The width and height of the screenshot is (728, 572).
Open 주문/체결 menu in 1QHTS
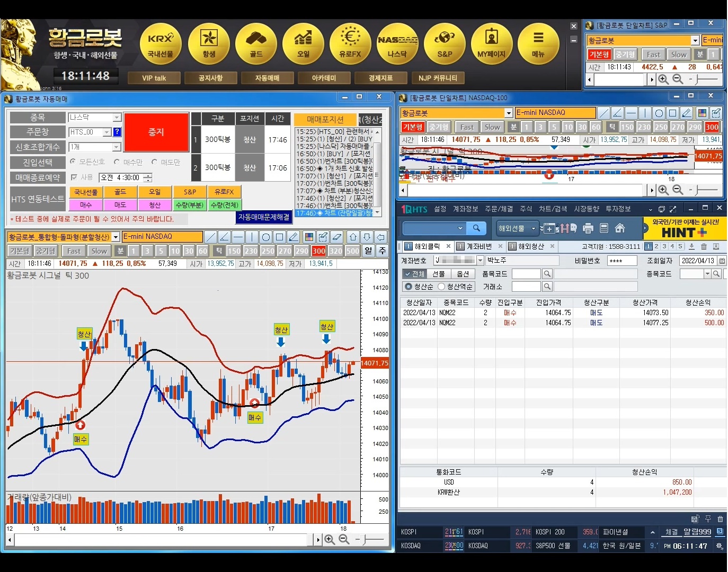point(499,209)
